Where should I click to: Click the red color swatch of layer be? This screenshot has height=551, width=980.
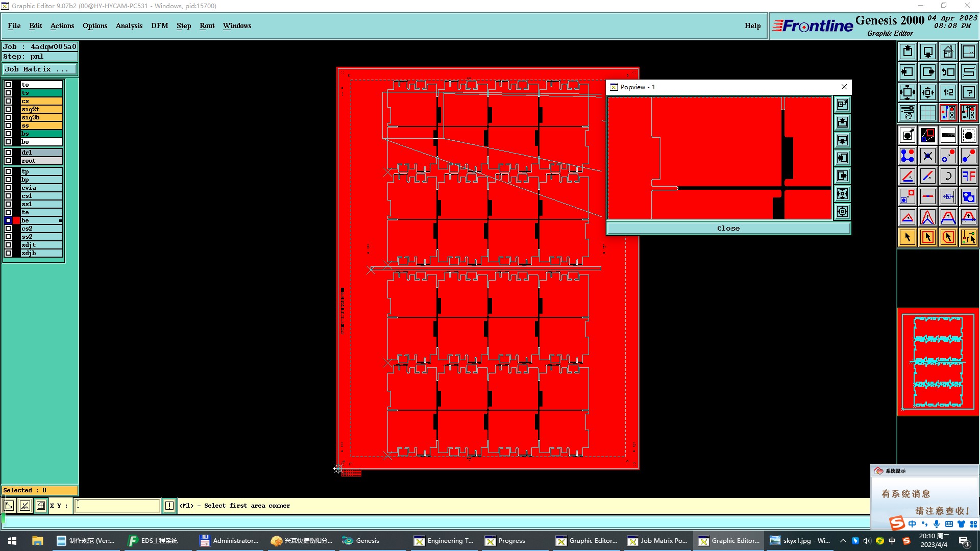pos(16,220)
